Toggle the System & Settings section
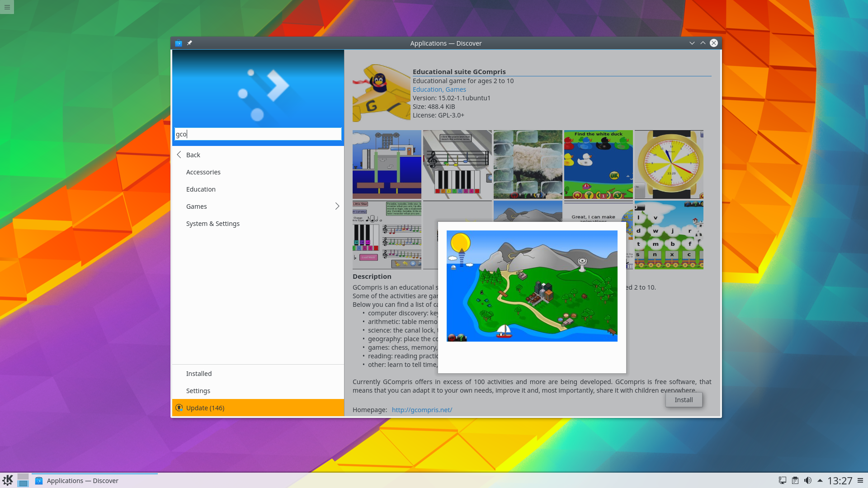The width and height of the screenshot is (868, 488). 212,223
